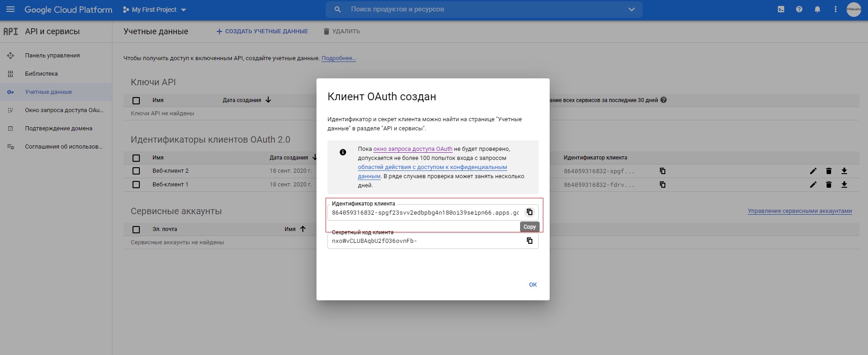868x355 pixels.
Task: Toggle select-all checkbox in OAuth clients table
Action: (136, 158)
